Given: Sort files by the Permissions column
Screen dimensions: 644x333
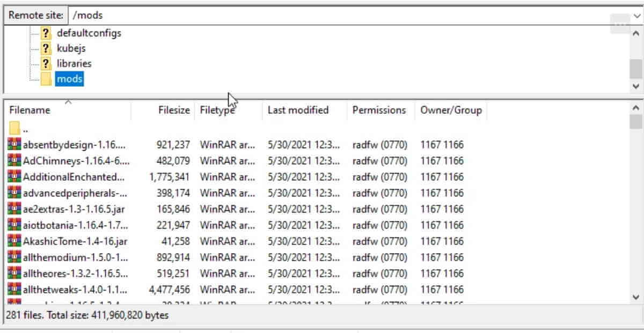Looking at the screenshot, I should click(x=379, y=110).
